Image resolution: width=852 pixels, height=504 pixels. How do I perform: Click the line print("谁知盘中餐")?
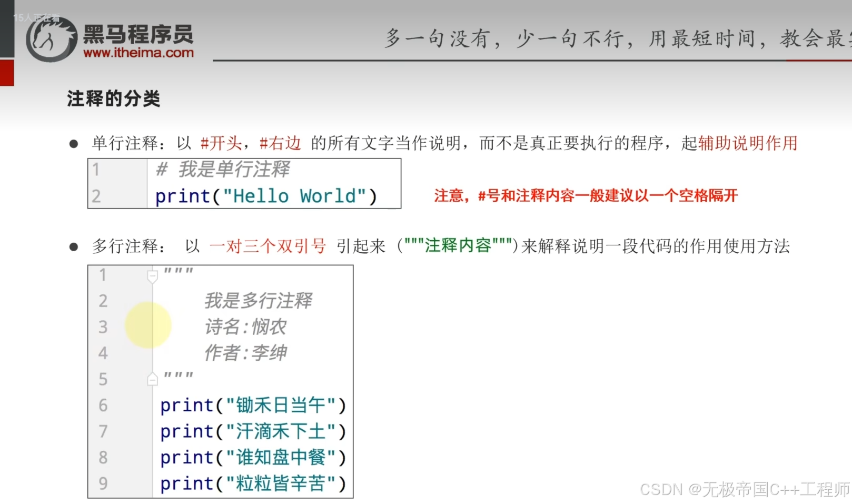[253, 457]
